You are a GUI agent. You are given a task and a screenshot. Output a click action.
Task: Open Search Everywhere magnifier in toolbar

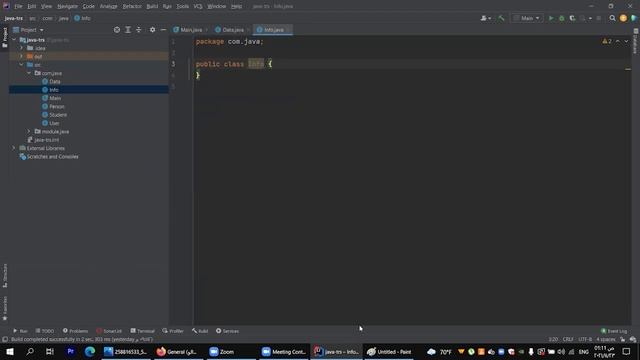[x=612, y=18]
